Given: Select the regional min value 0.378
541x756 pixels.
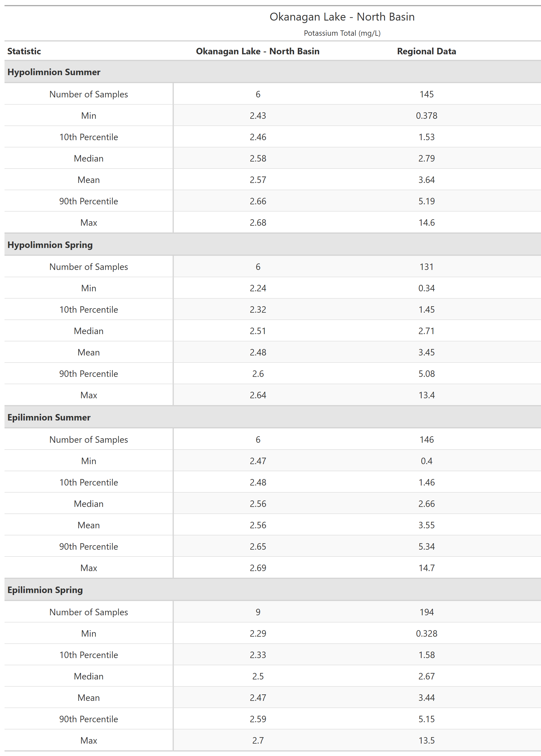Looking at the screenshot, I should [x=426, y=116].
